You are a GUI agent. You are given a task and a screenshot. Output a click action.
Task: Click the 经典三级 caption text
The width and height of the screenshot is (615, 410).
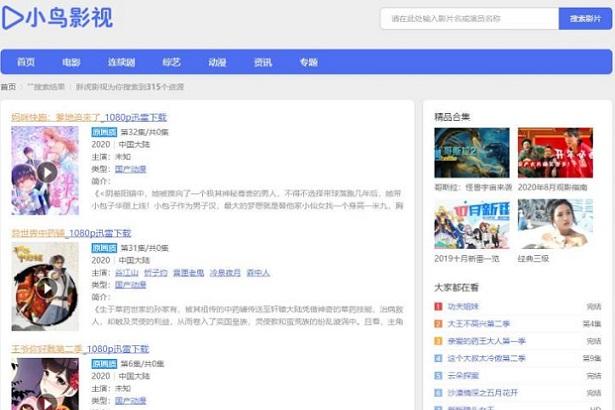(533, 259)
